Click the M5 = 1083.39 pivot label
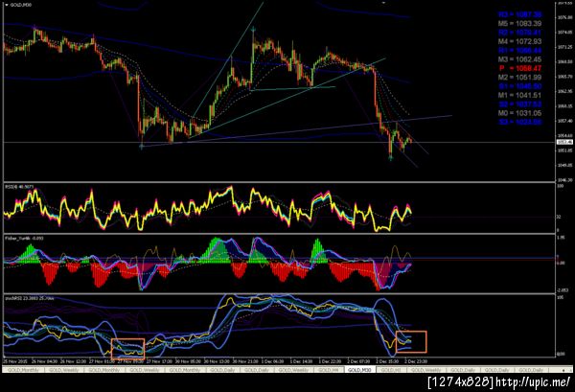The height and width of the screenshot is (392, 575). [519, 23]
